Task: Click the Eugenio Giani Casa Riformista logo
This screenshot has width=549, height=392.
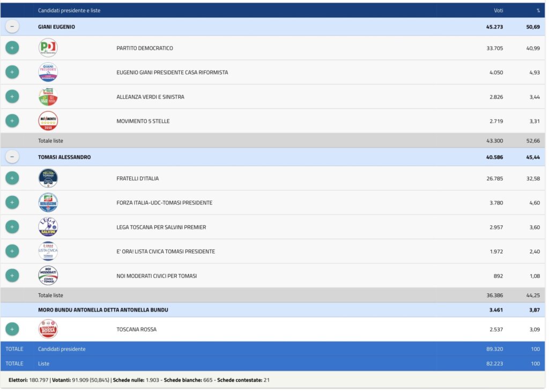Action: (x=48, y=72)
